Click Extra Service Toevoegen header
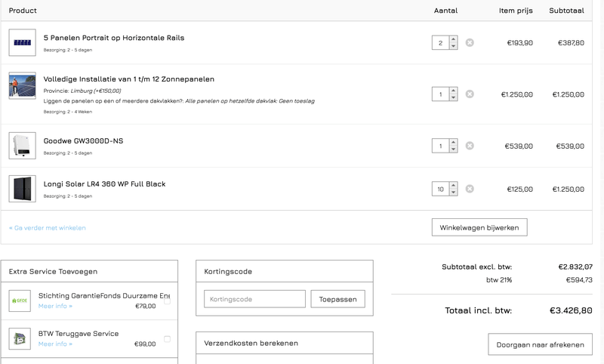This screenshot has height=364, width=604. tap(89, 271)
